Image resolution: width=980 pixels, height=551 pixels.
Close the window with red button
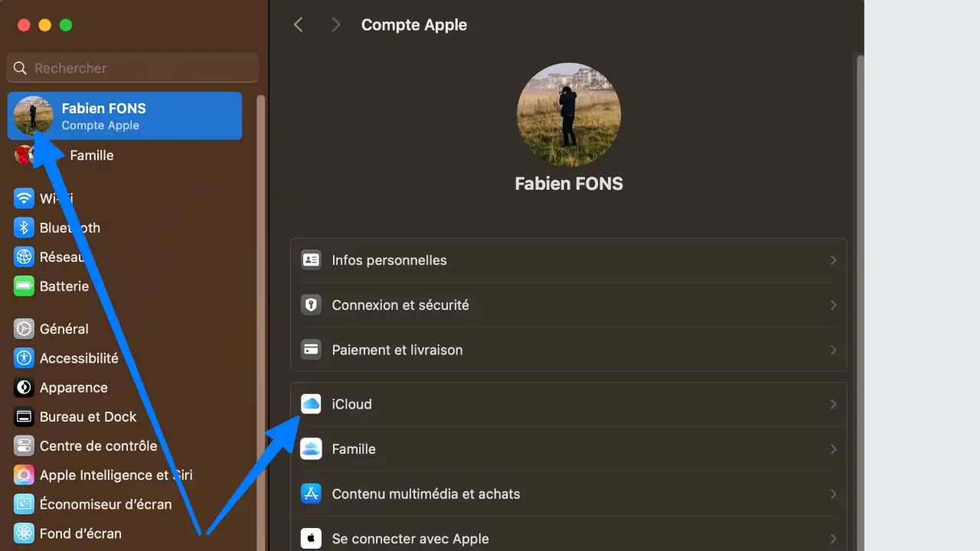point(24,25)
